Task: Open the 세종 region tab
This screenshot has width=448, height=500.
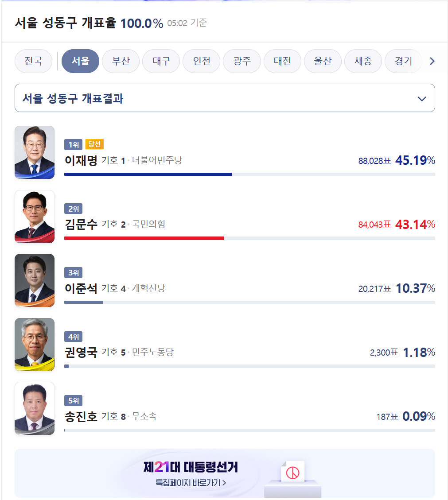Action: [362, 61]
